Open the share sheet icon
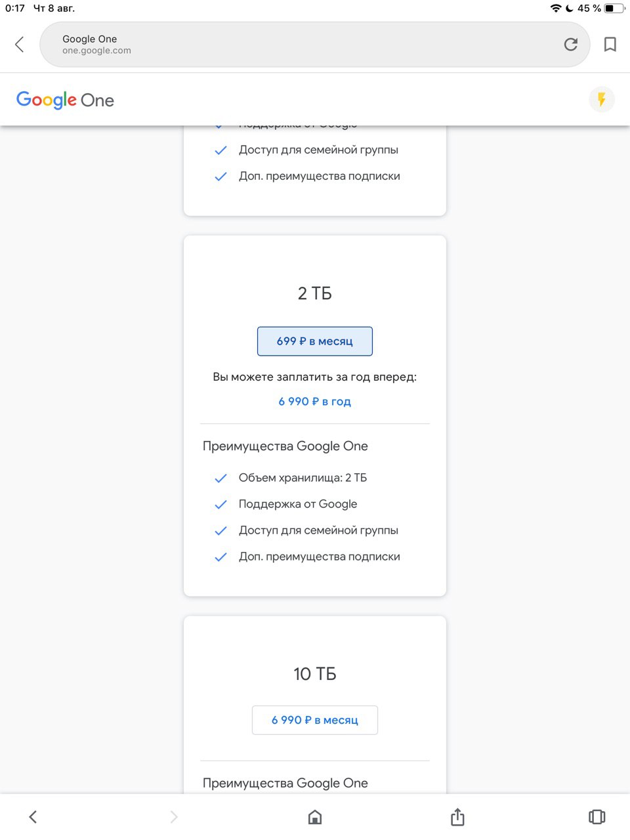The height and width of the screenshot is (840, 630). click(457, 816)
